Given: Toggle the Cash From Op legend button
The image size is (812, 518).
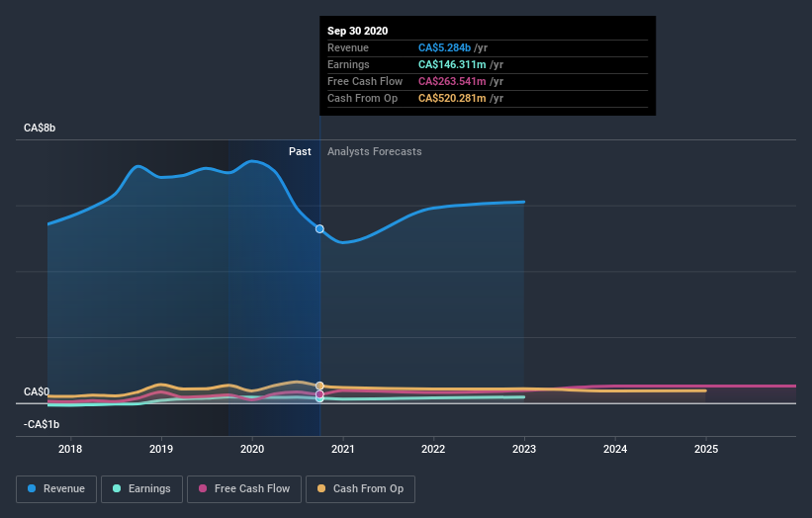Looking at the screenshot, I should point(360,489).
